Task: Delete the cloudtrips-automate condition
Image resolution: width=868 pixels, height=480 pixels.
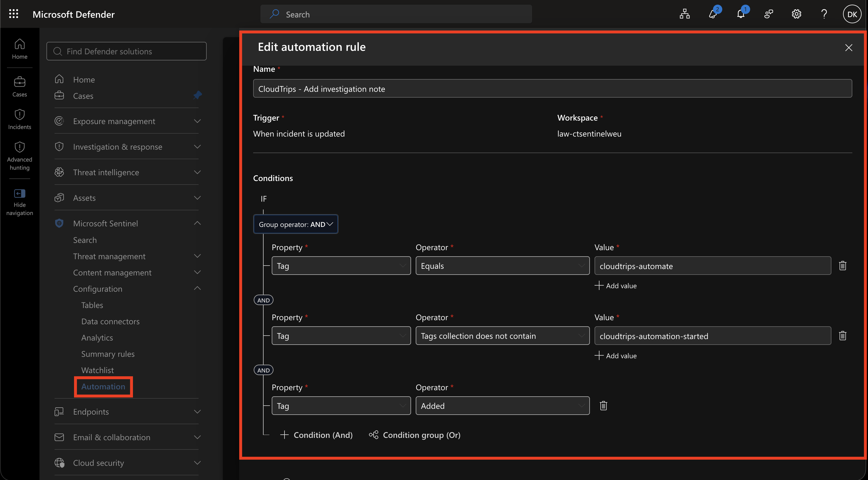Action: point(842,266)
